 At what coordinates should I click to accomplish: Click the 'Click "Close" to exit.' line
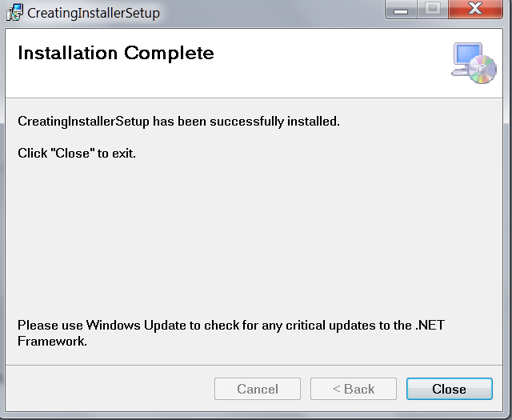tap(77, 153)
